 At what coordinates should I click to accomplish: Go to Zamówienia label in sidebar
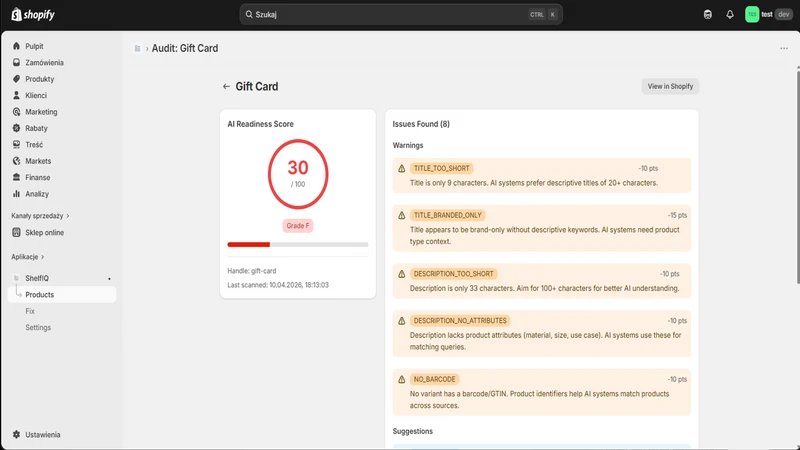(x=44, y=62)
